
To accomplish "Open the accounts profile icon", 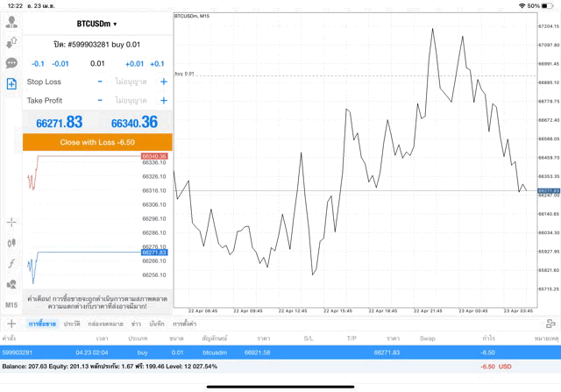I will coord(11,22).
